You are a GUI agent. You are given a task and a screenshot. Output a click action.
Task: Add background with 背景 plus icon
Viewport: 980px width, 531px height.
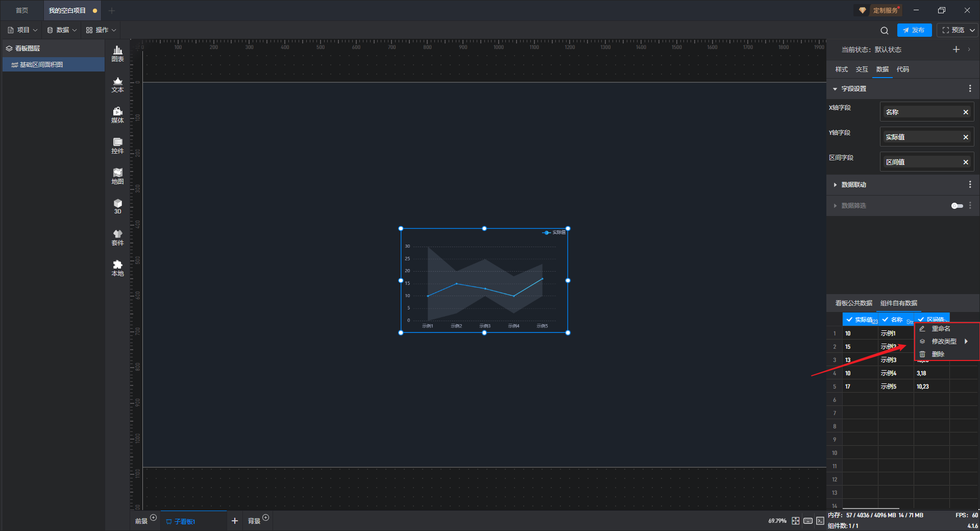point(265,518)
